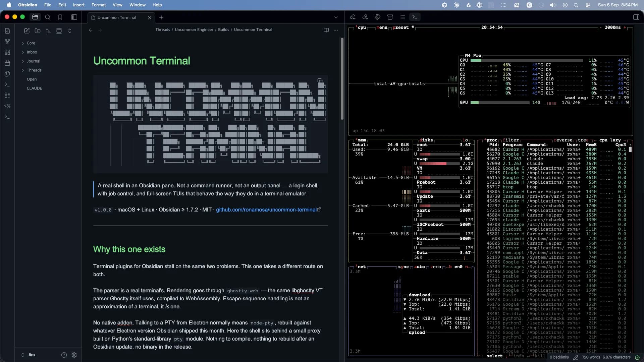Open backlinks tab in right sidebar

point(353,17)
